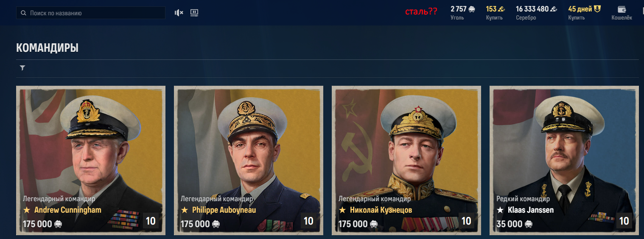Click the monitor display icon

(x=194, y=13)
